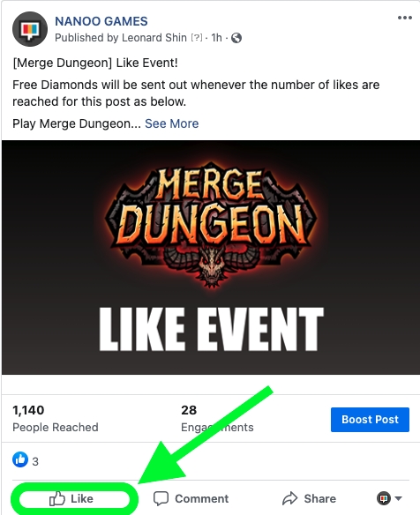Click the Share button label
The image size is (420, 515).
[319, 498]
